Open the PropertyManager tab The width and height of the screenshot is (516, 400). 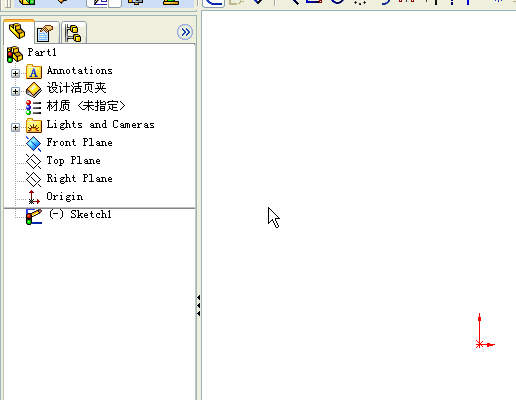tap(46, 33)
